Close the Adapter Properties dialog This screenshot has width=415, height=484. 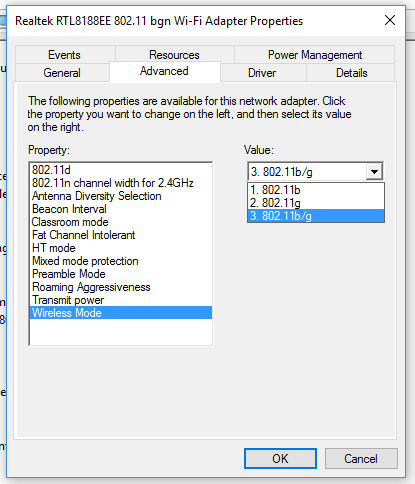(x=390, y=20)
